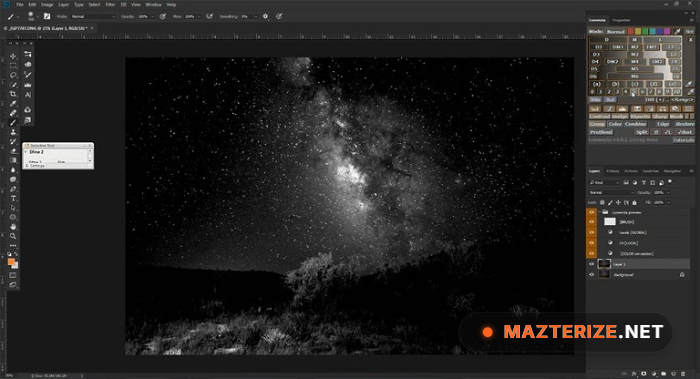Add a layer mask from Layers footer

(x=644, y=374)
